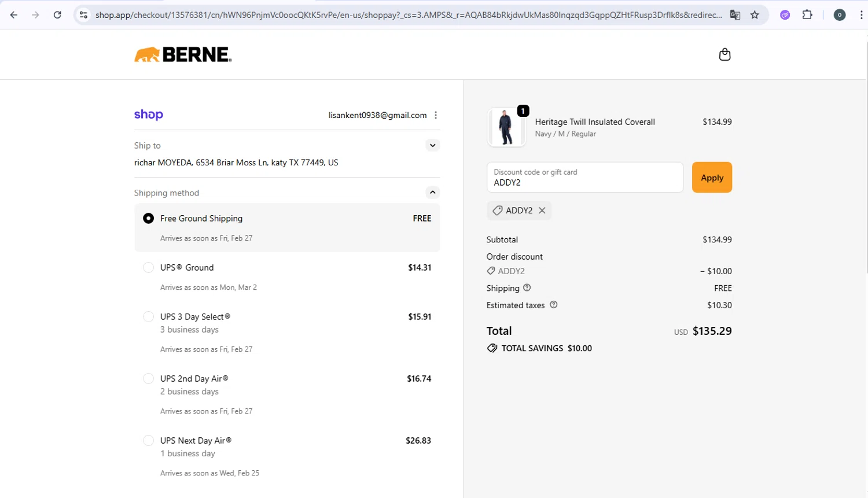This screenshot has width=868, height=498.
Task: Go back to the previous page
Action: 14,15
